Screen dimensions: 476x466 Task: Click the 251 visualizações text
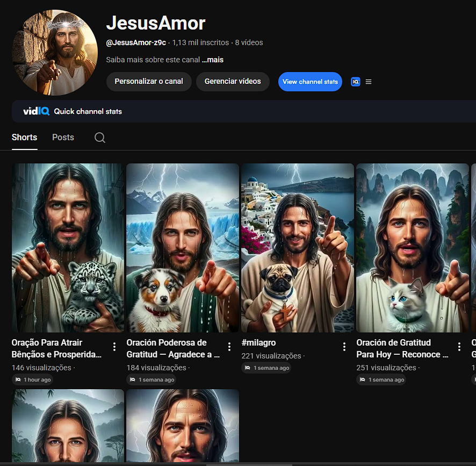click(386, 368)
